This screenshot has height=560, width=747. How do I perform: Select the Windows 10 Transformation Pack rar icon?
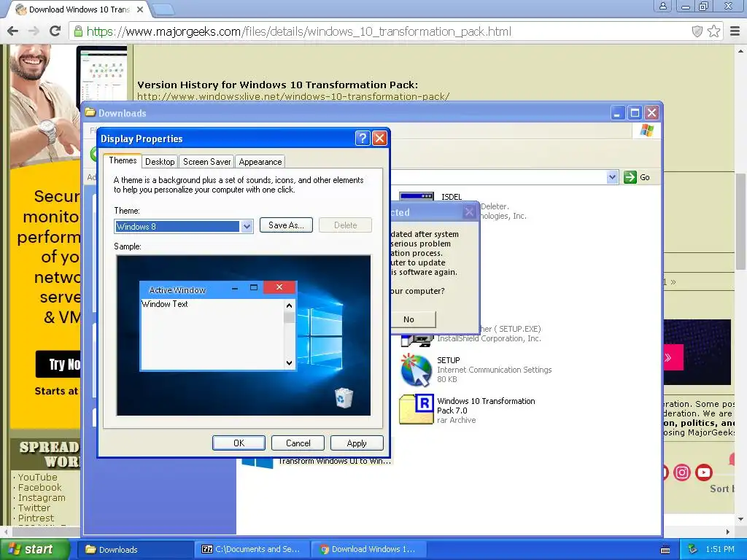(417, 408)
